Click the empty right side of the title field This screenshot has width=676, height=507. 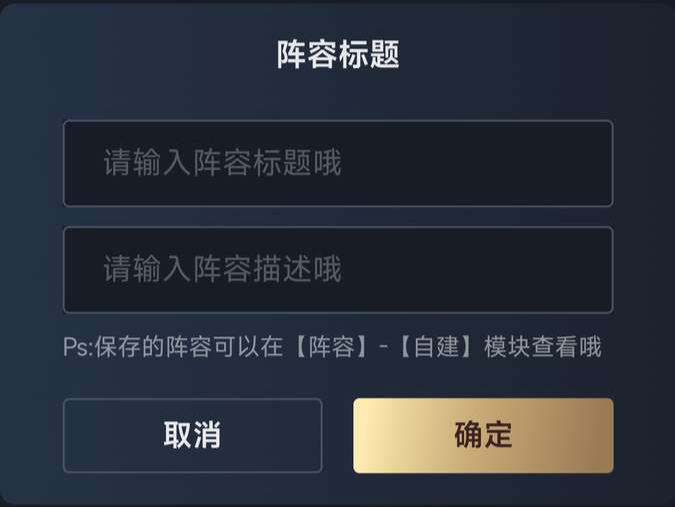pyautogui.click(x=479, y=163)
